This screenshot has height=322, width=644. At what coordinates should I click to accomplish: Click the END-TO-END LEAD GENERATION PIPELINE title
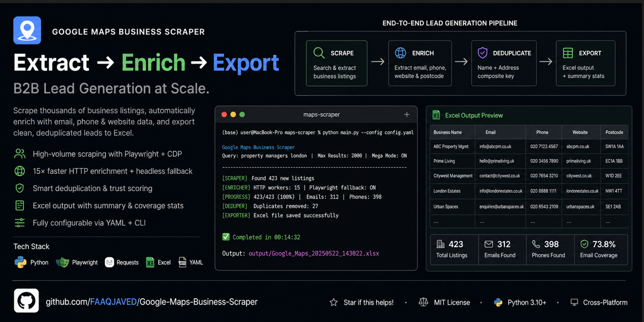point(450,23)
